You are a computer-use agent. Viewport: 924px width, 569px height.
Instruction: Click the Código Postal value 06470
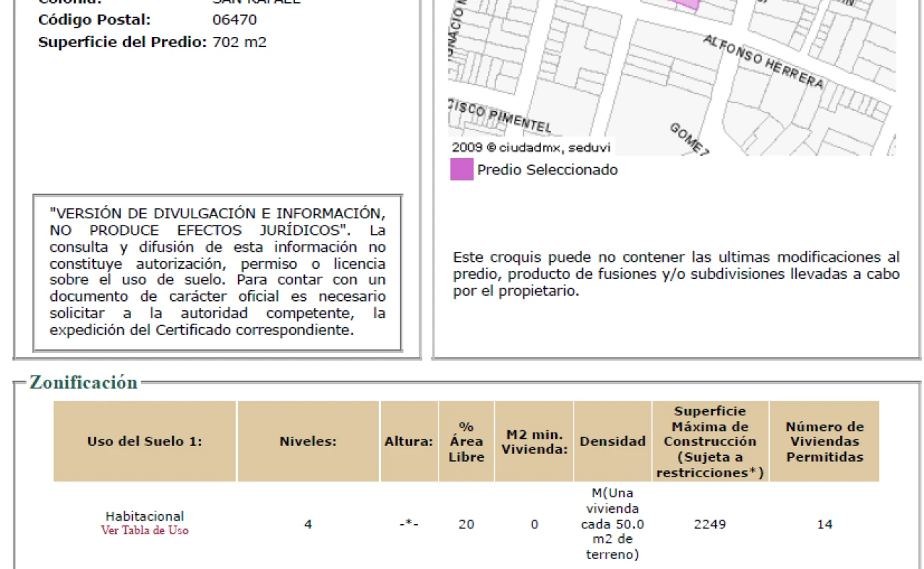click(235, 20)
